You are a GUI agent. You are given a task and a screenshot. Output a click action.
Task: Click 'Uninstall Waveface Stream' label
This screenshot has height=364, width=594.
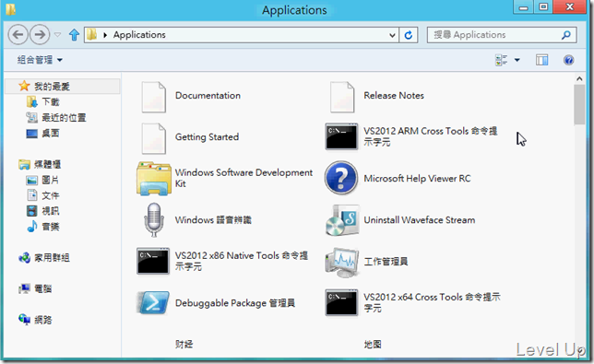420,220
